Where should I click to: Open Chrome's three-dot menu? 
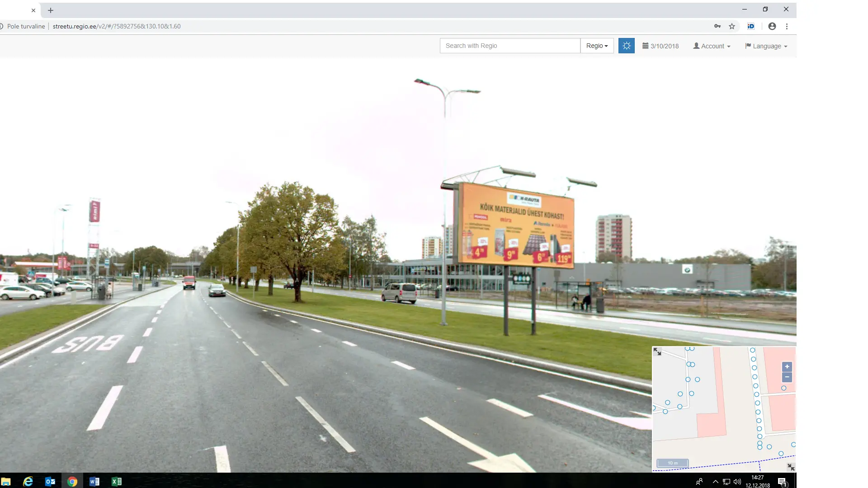[787, 26]
